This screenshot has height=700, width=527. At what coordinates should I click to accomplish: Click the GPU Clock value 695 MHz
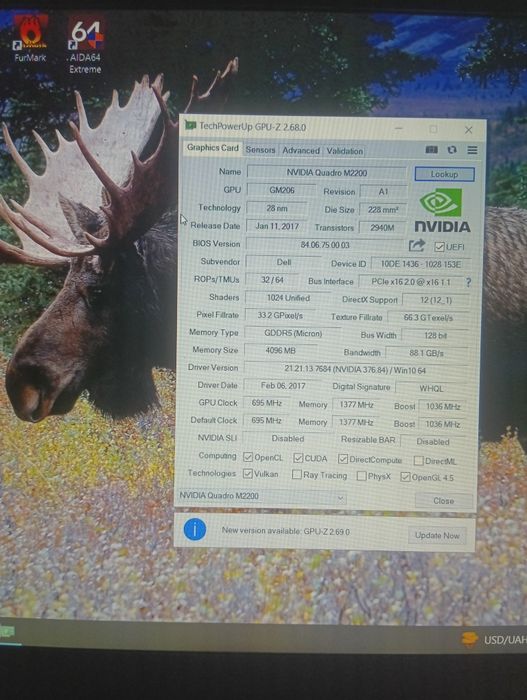(x=267, y=403)
